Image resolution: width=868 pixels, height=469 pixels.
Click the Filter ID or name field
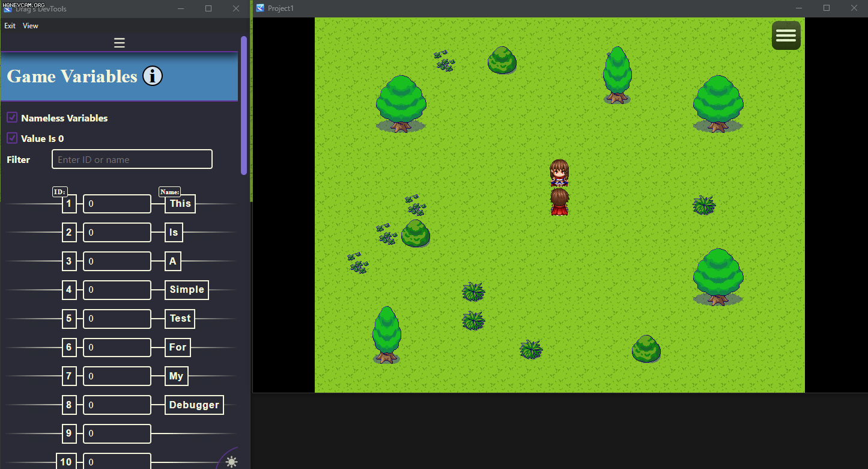tap(132, 159)
